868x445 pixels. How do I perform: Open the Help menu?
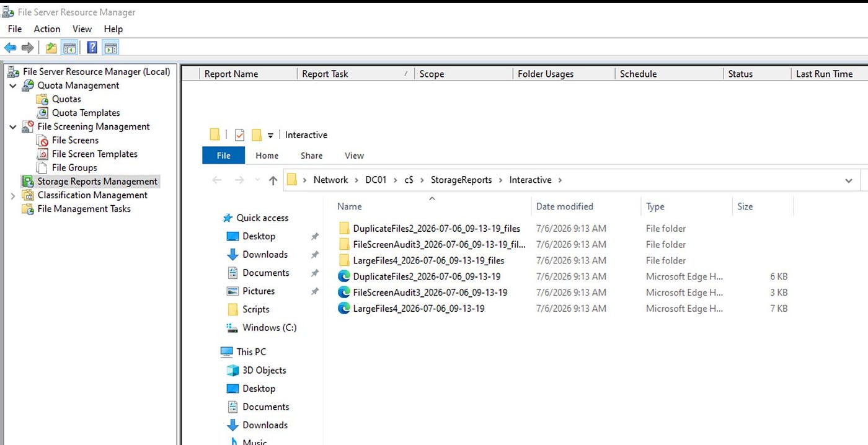[113, 29]
